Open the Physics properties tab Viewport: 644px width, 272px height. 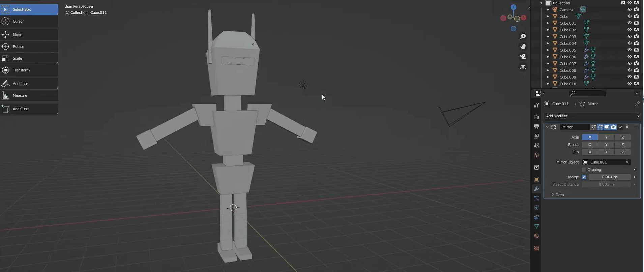pos(536,208)
